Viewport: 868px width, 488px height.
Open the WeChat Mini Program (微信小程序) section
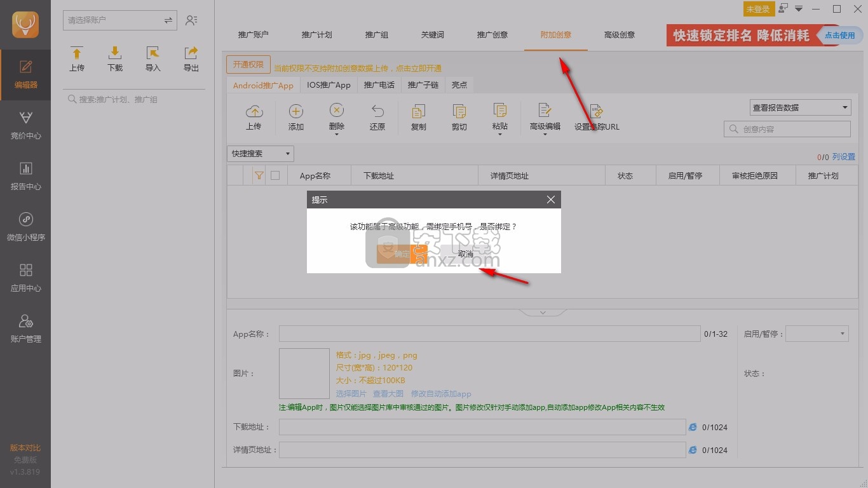point(25,227)
